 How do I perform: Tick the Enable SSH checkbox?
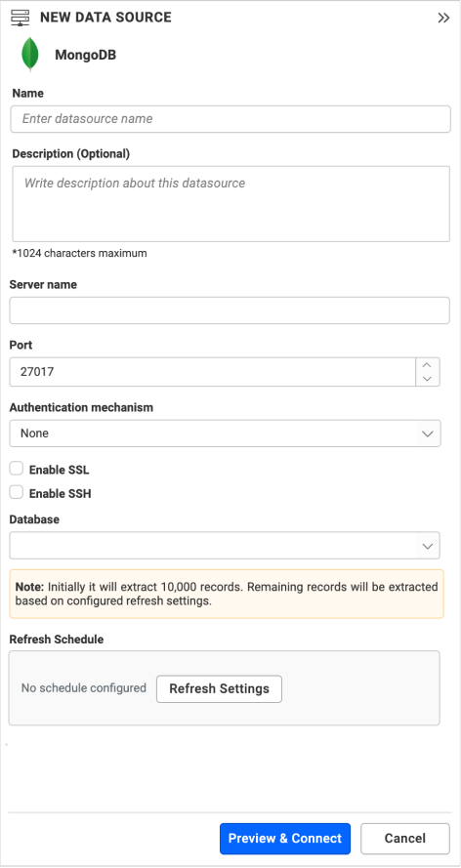tap(17, 492)
